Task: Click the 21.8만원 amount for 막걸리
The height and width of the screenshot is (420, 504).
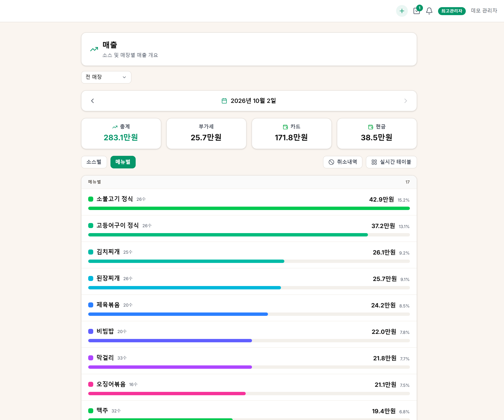Action: click(x=385, y=358)
